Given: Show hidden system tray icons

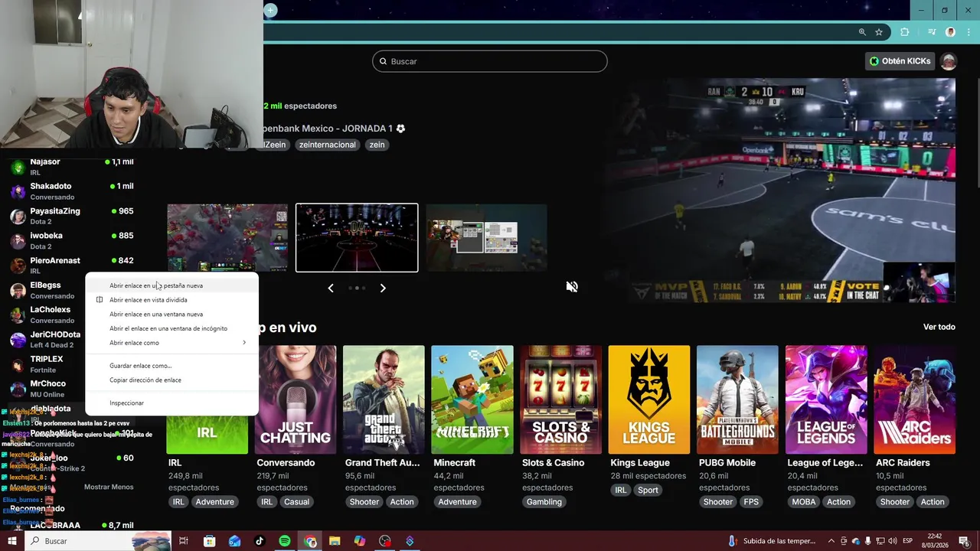Looking at the screenshot, I should coord(832,541).
